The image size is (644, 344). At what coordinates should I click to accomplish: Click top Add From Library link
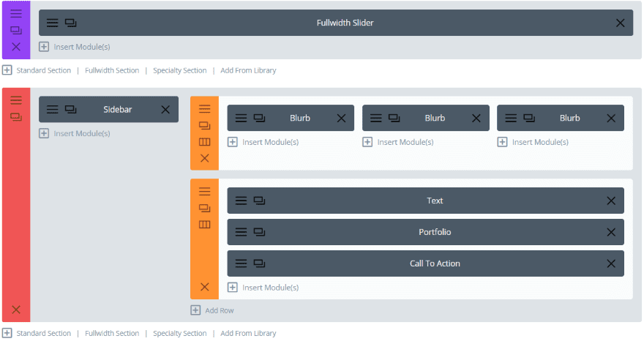point(248,70)
